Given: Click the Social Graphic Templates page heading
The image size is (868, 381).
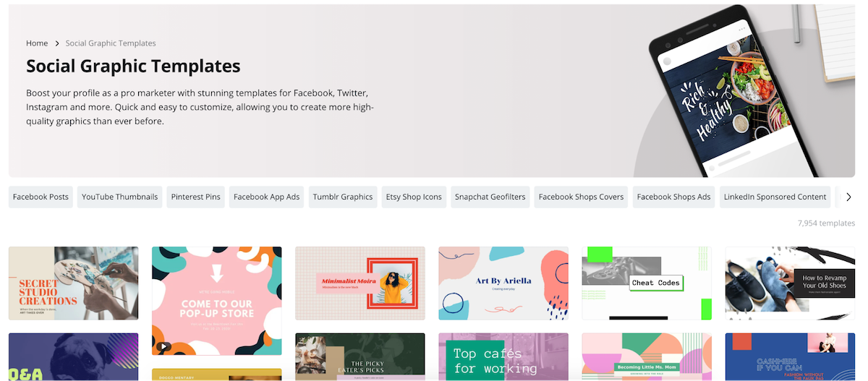Looking at the screenshot, I should pyautogui.click(x=133, y=67).
